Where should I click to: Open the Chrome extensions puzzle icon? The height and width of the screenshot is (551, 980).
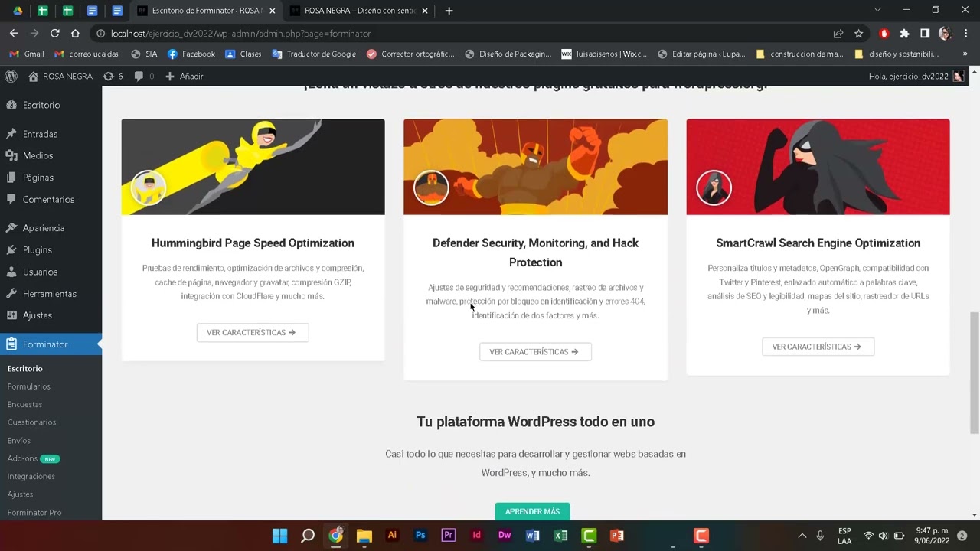coord(904,34)
